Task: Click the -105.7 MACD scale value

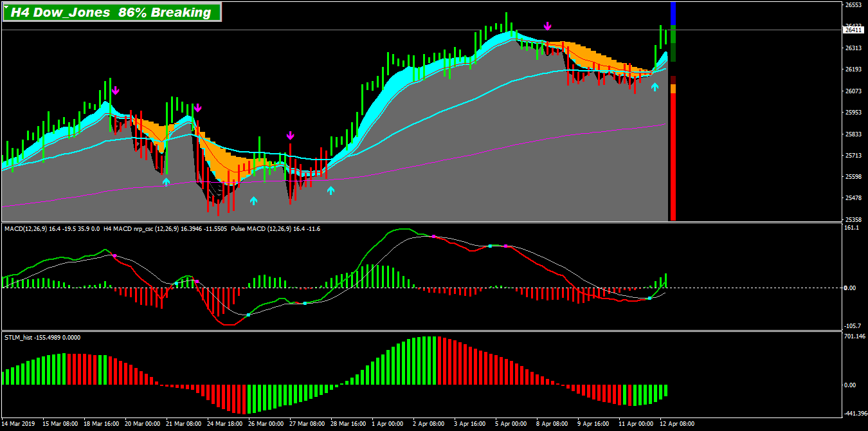Action: (x=852, y=326)
